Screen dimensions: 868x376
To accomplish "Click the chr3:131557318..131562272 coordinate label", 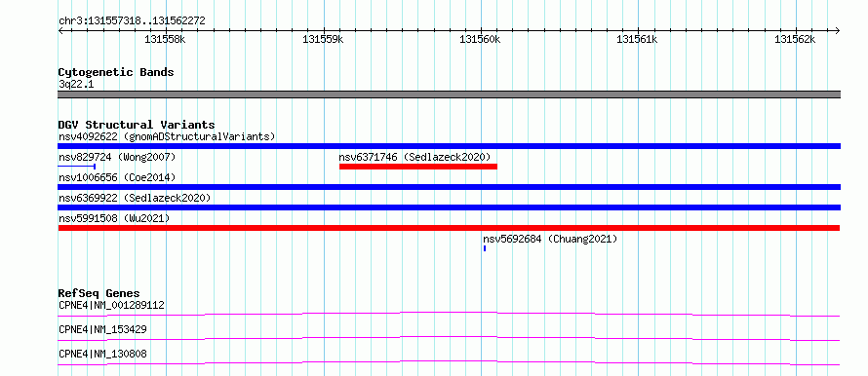I will [132, 21].
